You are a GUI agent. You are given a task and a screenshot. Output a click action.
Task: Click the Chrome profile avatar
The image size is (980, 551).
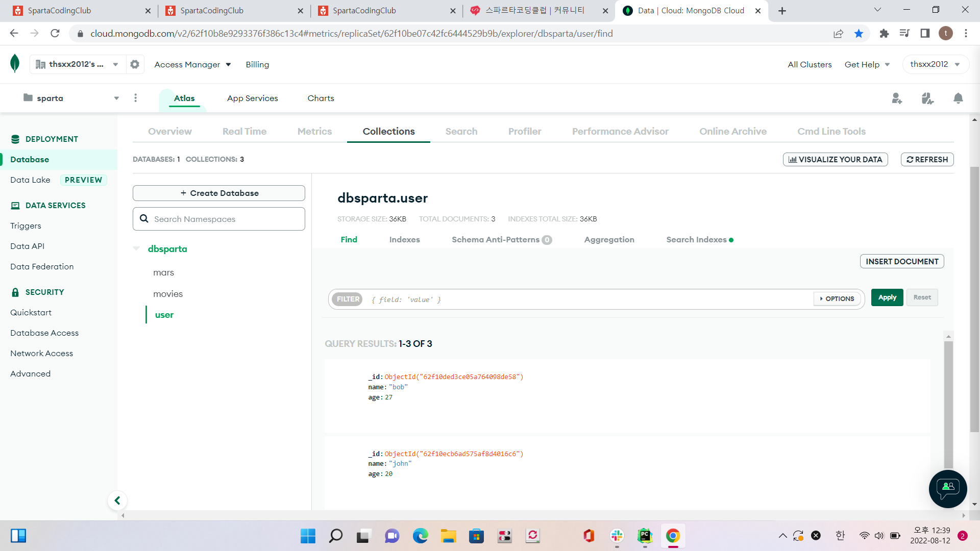pos(945,34)
